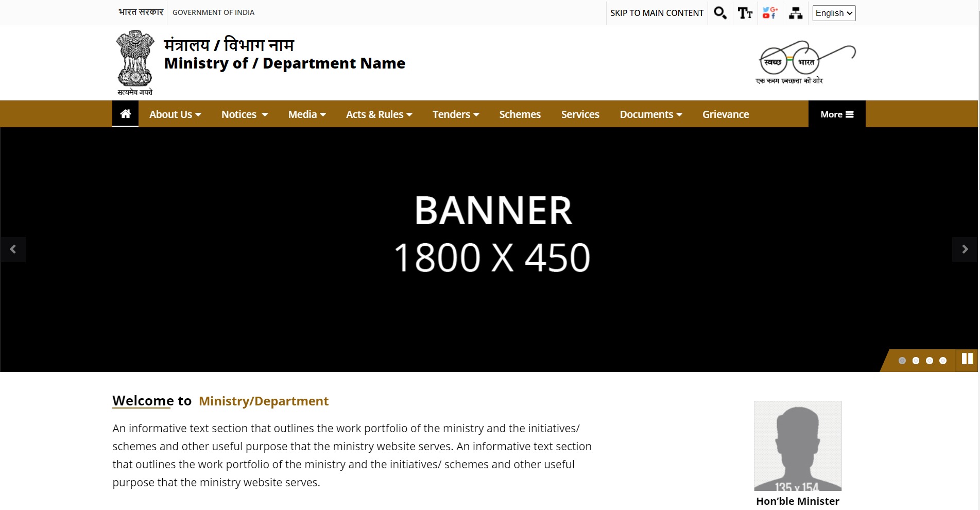The image size is (980, 510).
Task: Expand the About Us menu
Action: pos(175,114)
